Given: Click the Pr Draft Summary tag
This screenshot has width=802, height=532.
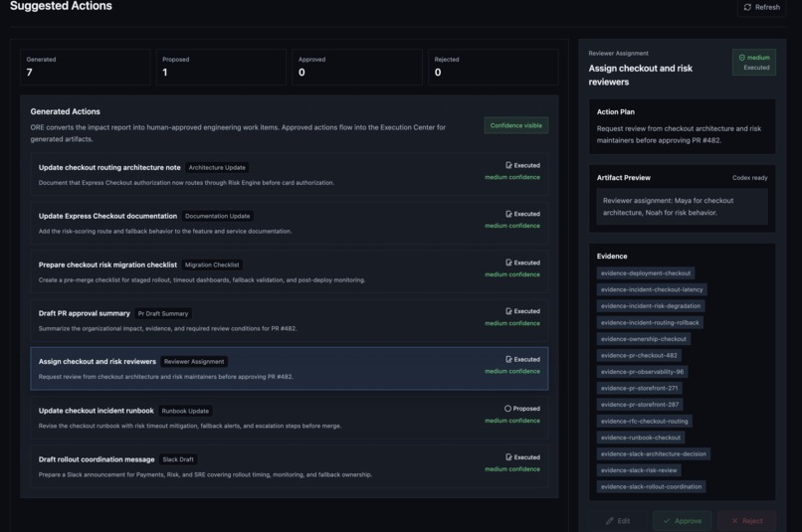Looking at the screenshot, I should click(162, 314).
